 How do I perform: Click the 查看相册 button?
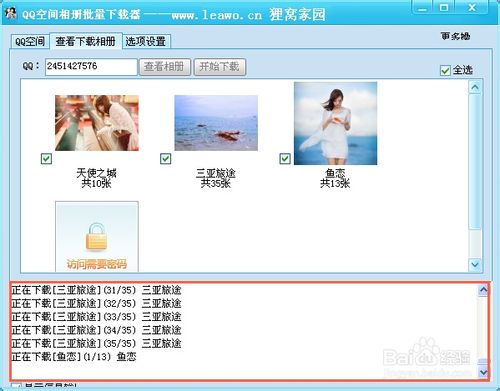(165, 67)
